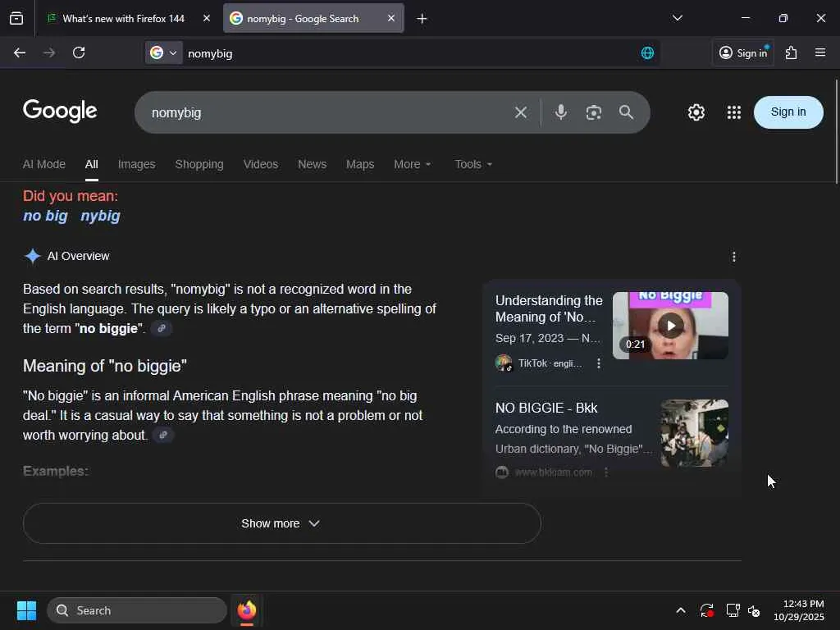Click the Google logo

coord(60,111)
